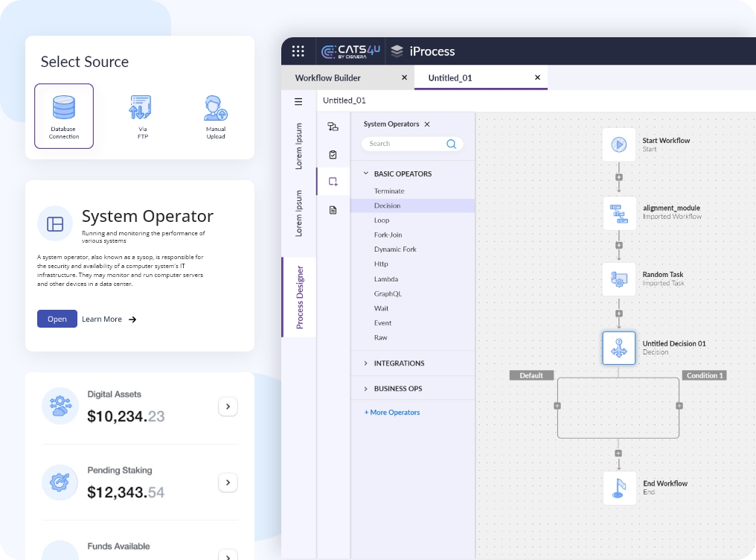Viewport: 756px width, 560px height.
Task: Select the alignment_module node icon
Action: pos(619,213)
